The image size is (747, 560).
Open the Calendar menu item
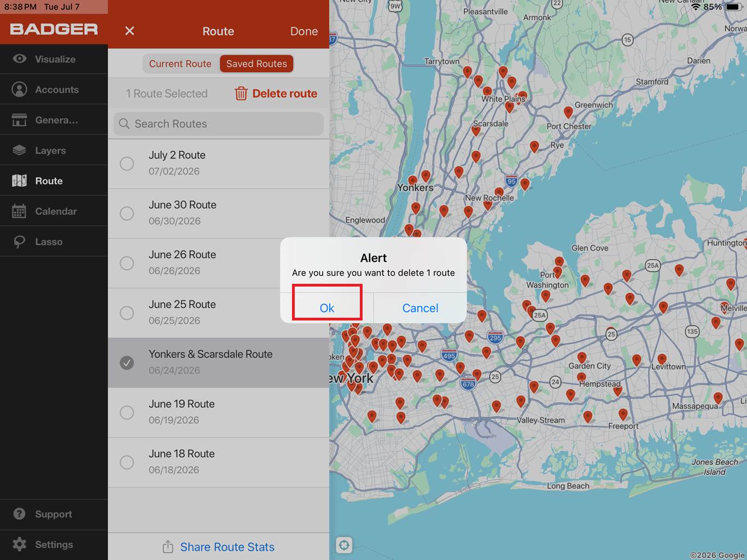tap(54, 211)
